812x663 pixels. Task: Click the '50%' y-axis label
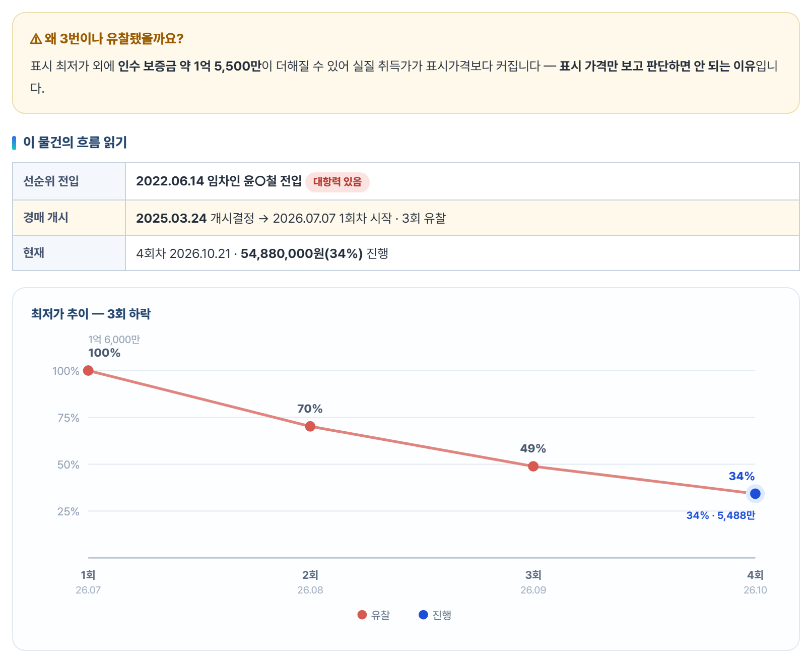[69, 465]
